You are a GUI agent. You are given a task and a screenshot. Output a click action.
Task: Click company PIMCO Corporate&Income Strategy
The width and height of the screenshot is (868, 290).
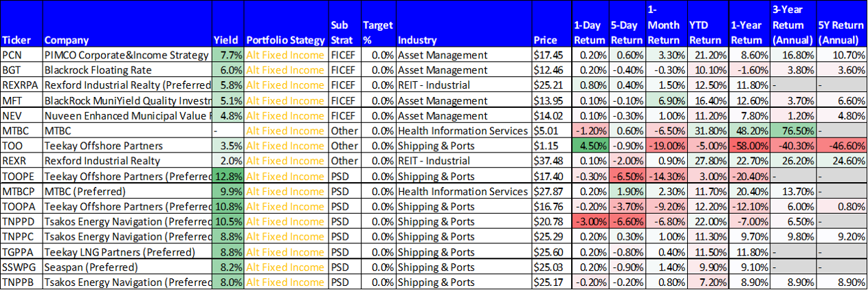tap(126, 55)
